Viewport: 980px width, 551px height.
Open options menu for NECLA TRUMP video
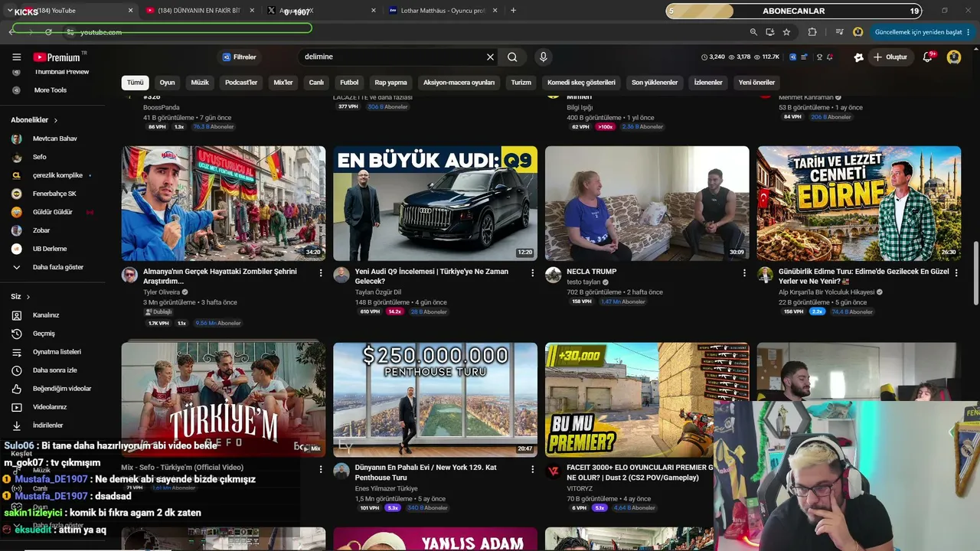point(744,272)
